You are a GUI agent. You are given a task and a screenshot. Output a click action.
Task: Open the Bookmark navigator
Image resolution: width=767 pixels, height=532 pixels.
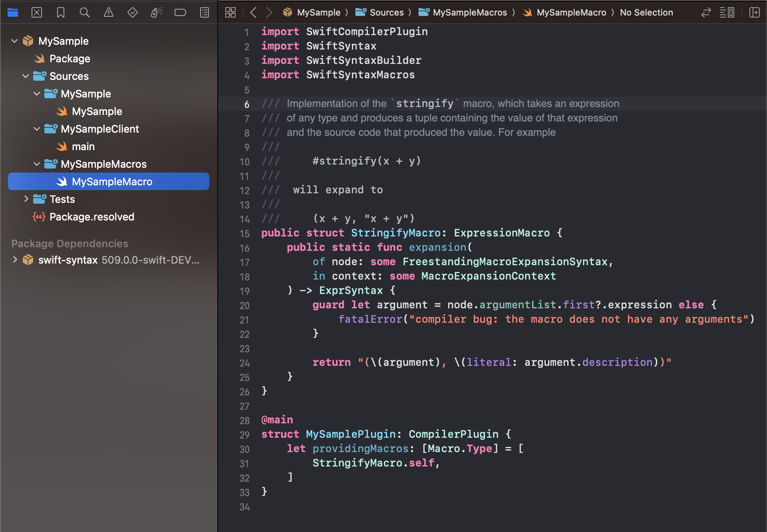tap(61, 12)
